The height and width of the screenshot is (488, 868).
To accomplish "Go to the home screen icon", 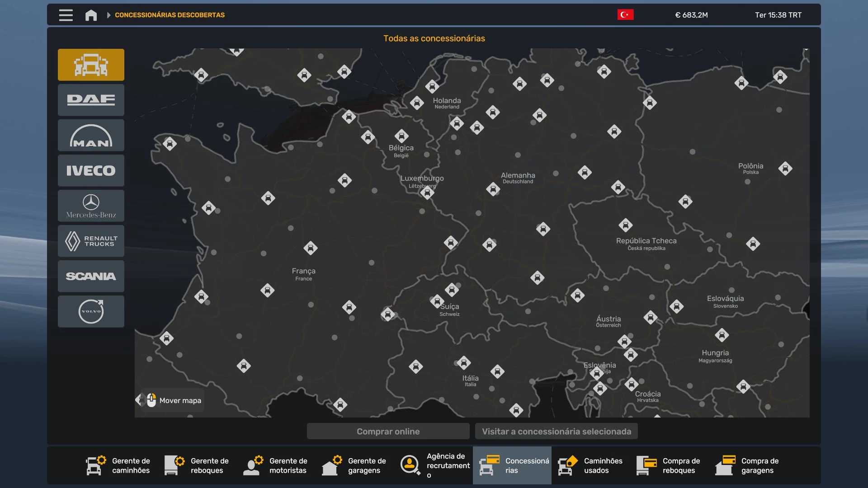I will (91, 15).
